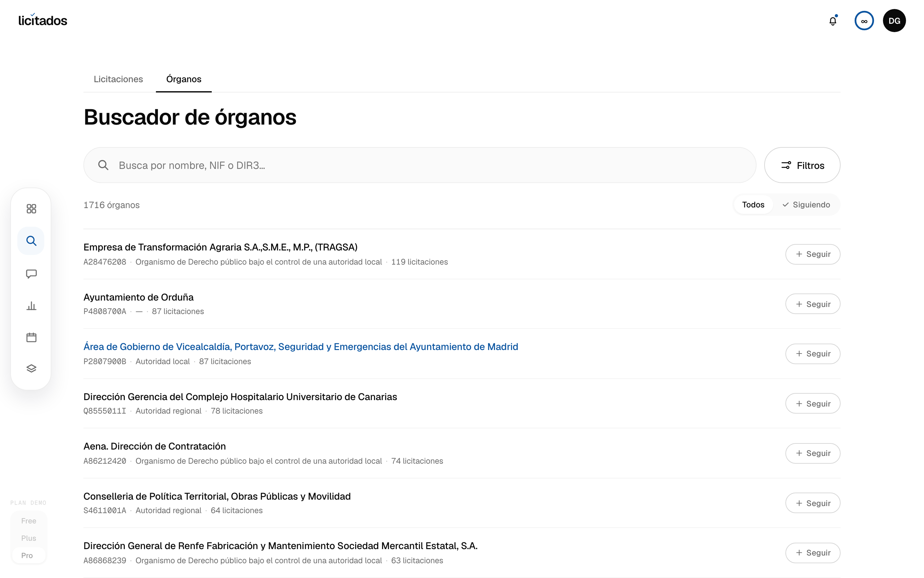This screenshot has height=578, width=924.
Task: Open Aena. Dirección de Contratación entry
Action: [x=155, y=446]
